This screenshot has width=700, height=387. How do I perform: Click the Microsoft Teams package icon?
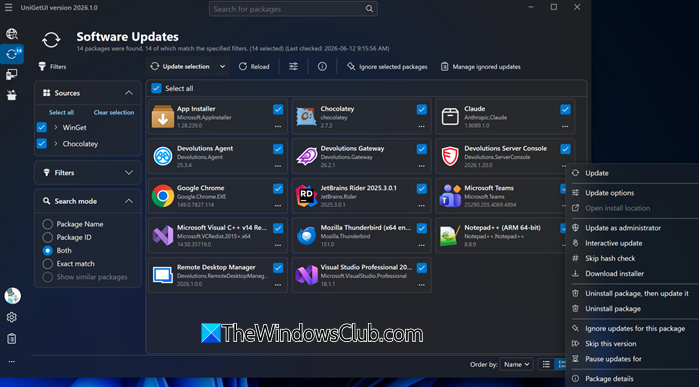450,196
